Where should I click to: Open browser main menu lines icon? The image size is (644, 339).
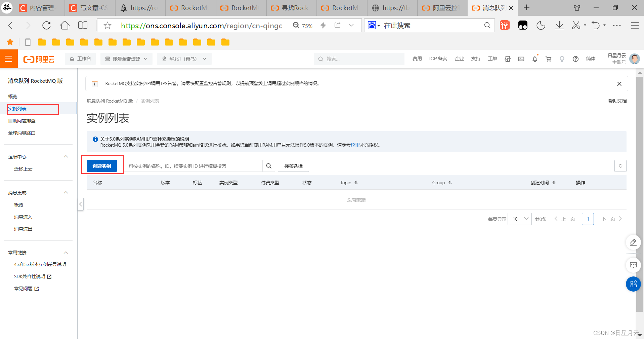click(x=635, y=25)
